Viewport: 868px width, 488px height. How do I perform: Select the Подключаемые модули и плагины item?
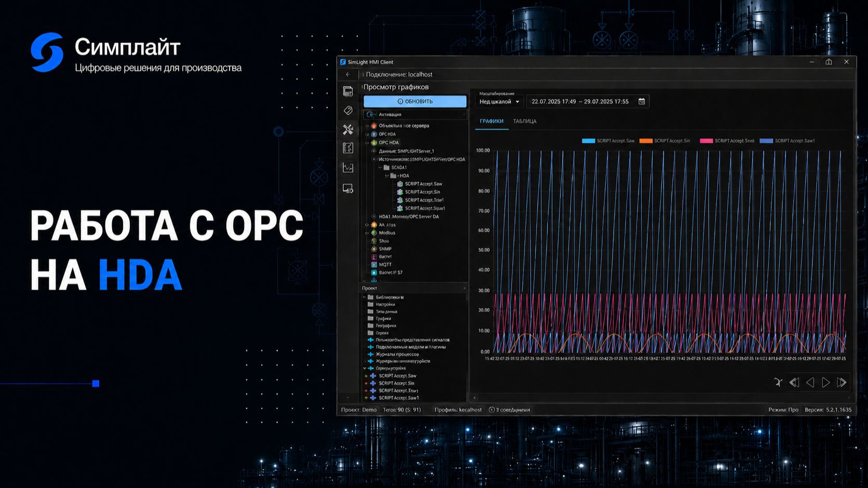(411, 347)
